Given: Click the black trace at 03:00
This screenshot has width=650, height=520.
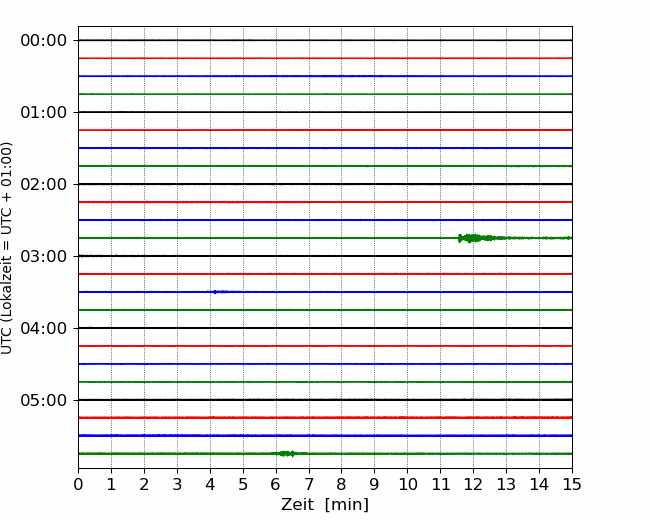Looking at the screenshot, I should [x=325, y=256].
